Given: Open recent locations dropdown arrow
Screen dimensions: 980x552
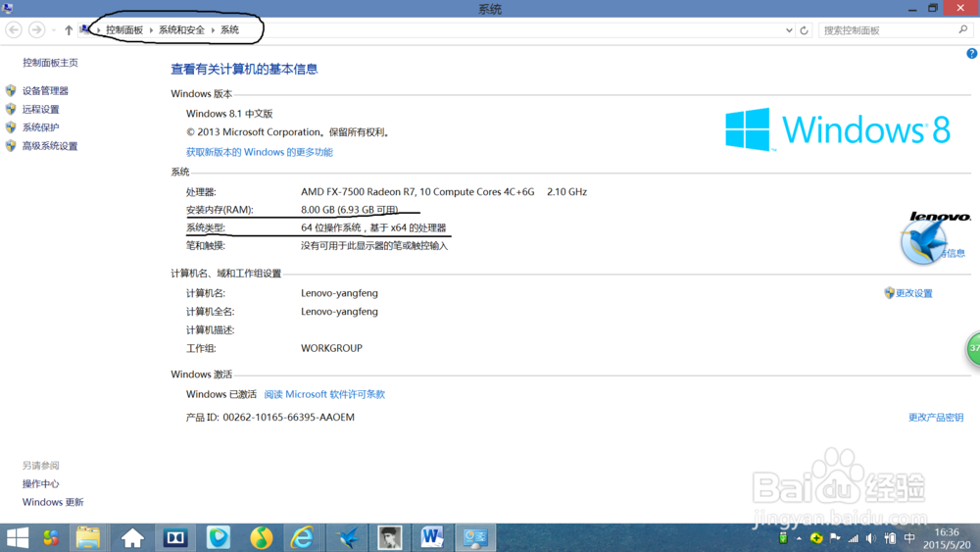Looking at the screenshot, I should [54, 30].
